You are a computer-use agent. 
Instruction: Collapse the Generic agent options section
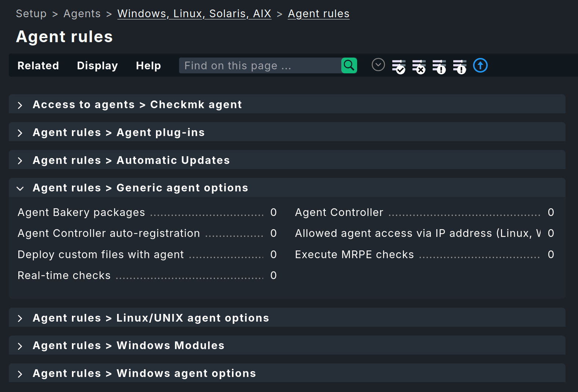point(140,187)
